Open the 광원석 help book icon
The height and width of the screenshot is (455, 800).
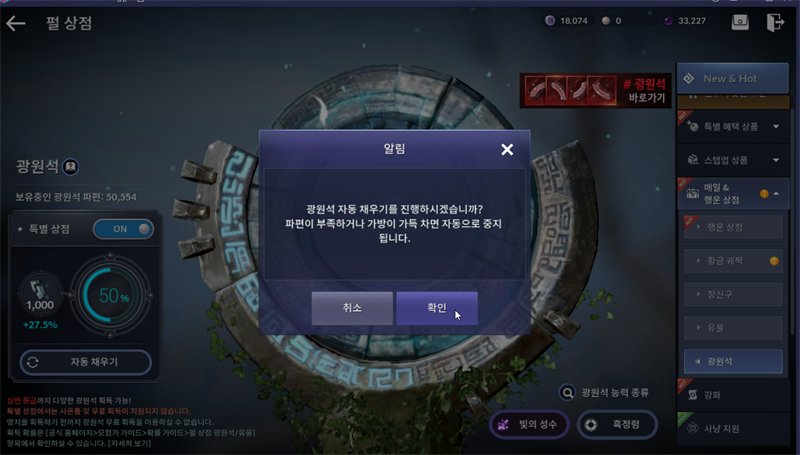tap(70, 167)
